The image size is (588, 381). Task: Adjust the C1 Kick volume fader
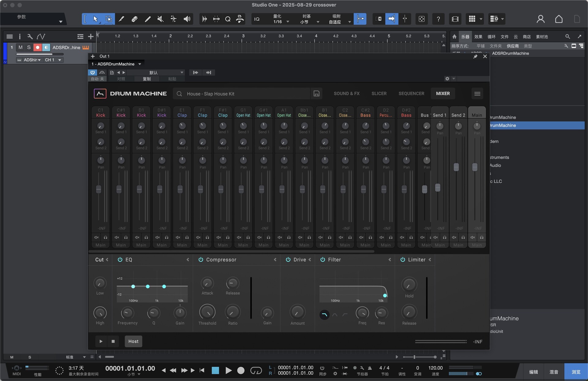(99, 189)
